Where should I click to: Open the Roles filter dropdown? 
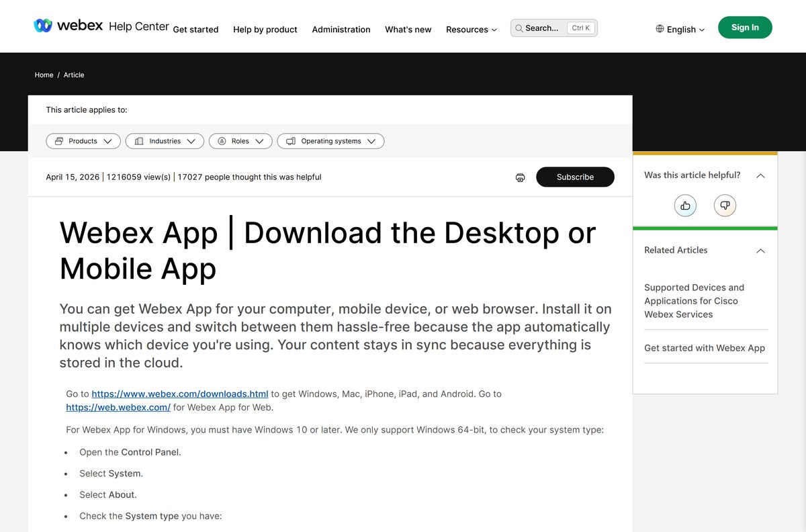tap(240, 141)
